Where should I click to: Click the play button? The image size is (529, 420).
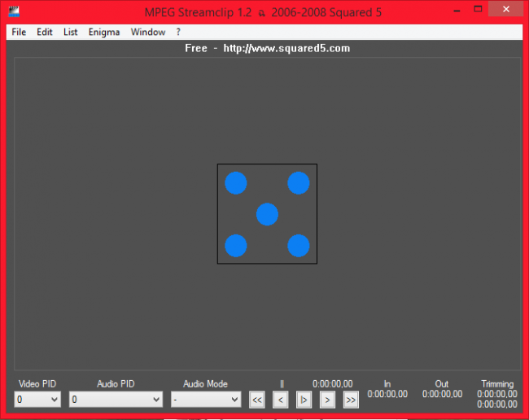(304, 400)
